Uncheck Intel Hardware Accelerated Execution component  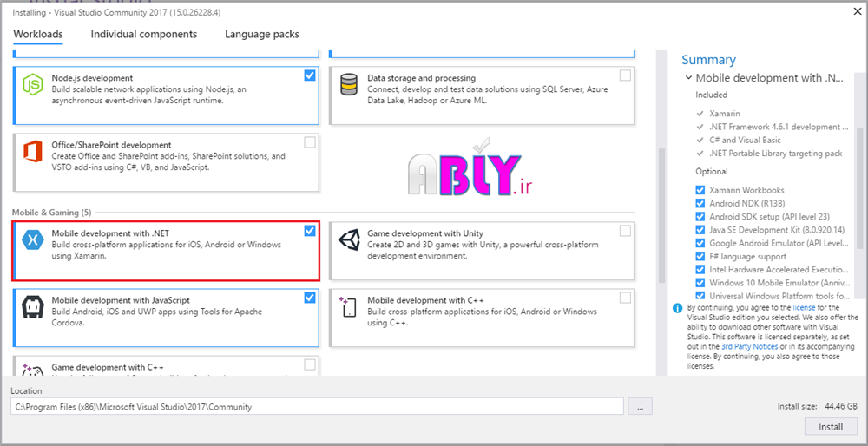[700, 270]
